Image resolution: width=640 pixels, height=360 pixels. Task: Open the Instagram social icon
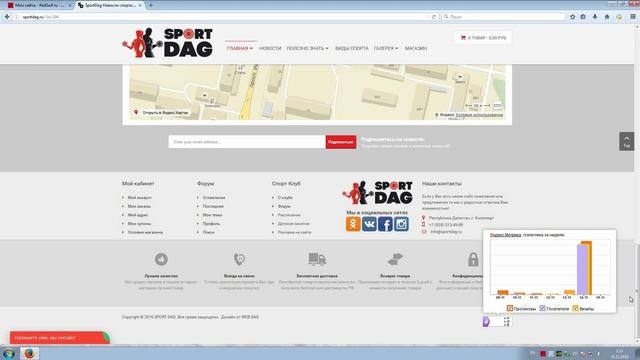pos(401,224)
